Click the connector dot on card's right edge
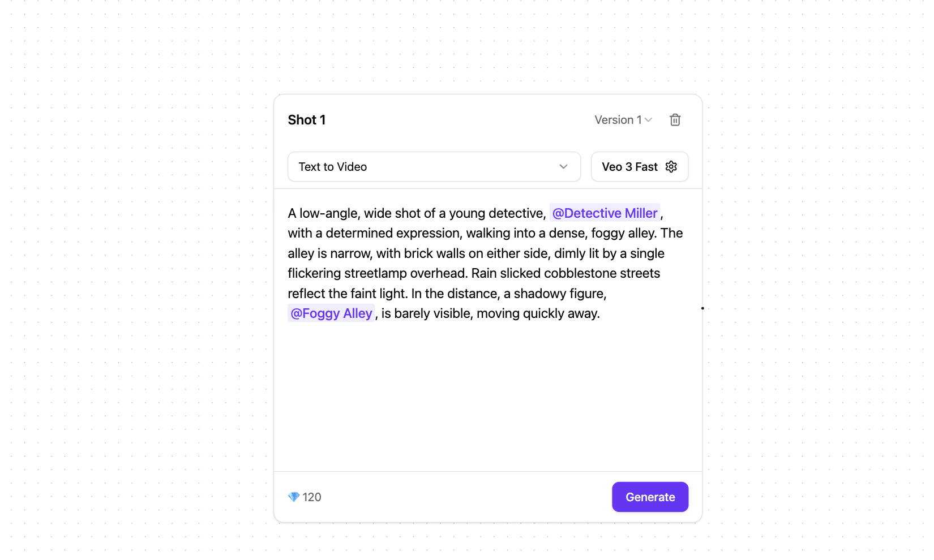The width and height of the screenshot is (934, 560). click(702, 308)
